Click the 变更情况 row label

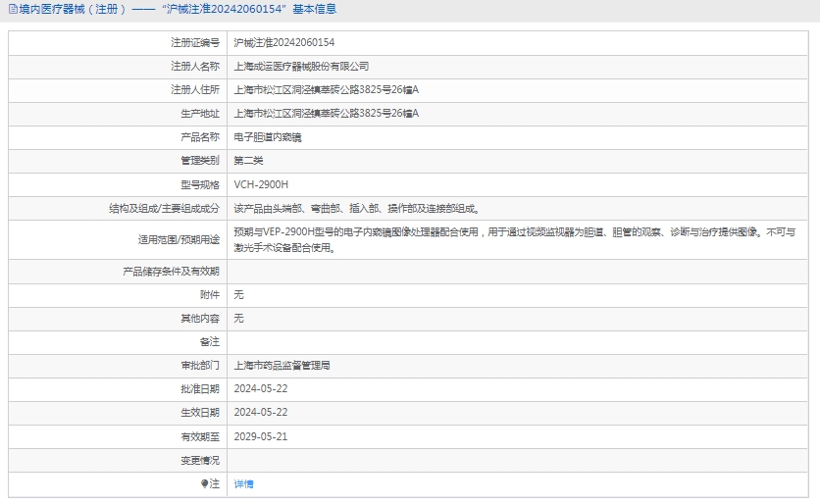click(x=199, y=460)
